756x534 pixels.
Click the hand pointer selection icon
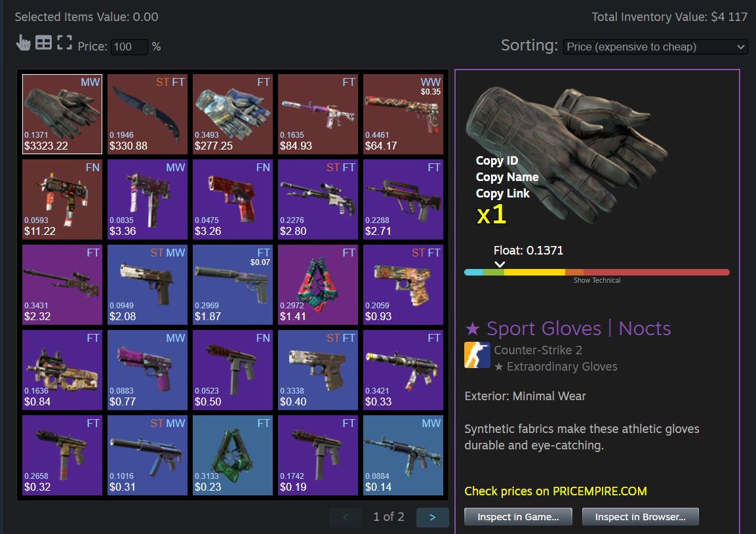click(23, 43)
